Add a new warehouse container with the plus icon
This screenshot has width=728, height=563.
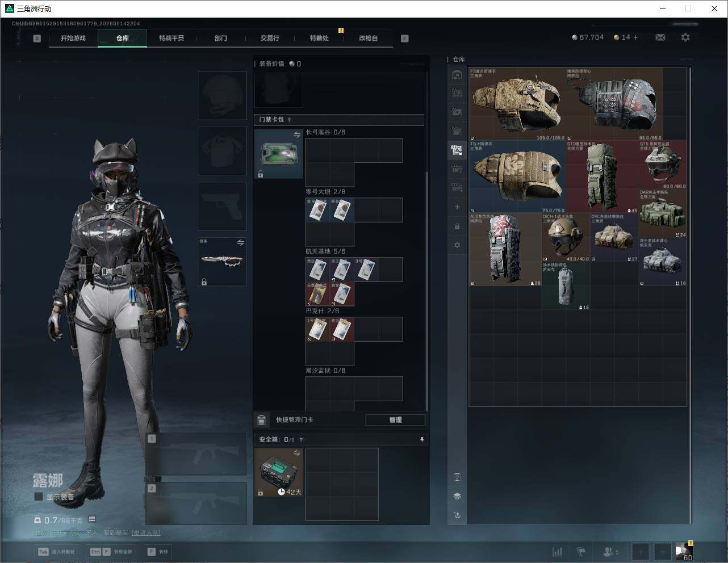tap(457, 207)
